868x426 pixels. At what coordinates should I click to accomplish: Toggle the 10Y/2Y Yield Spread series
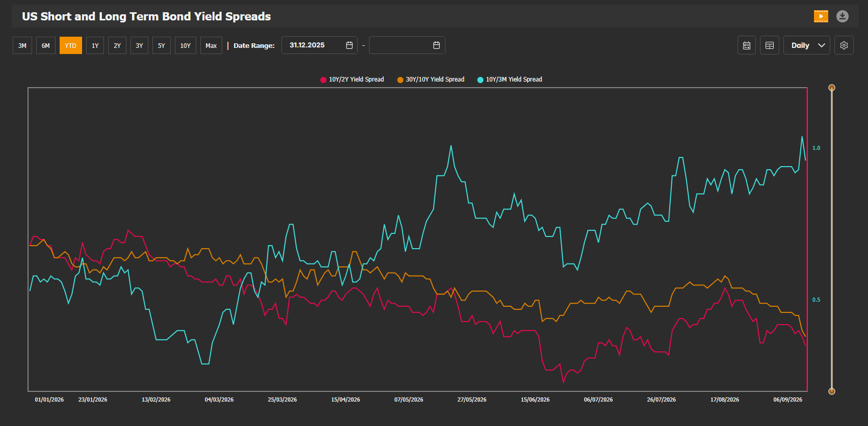(352, 79)
